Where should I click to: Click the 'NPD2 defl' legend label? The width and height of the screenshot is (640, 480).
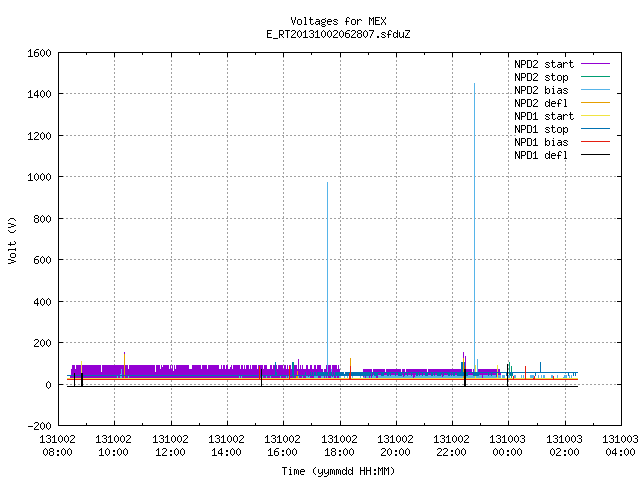pyautogui.click(x=541, y=103)
